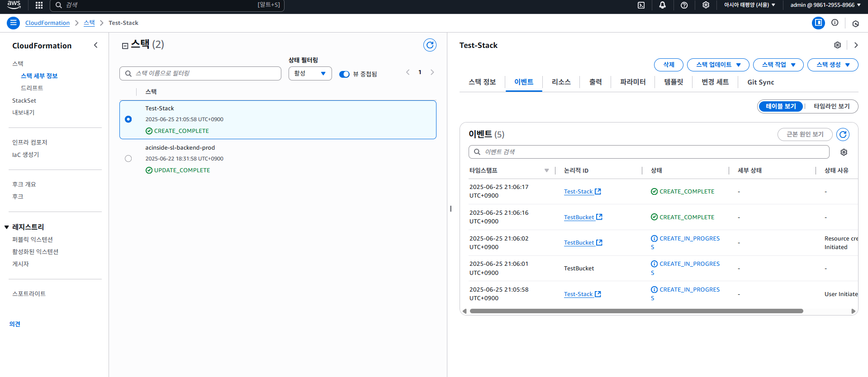Toggle the hamburger navigation menu
The height and width of the screenshot is (377, 868).
coord(14,23)
